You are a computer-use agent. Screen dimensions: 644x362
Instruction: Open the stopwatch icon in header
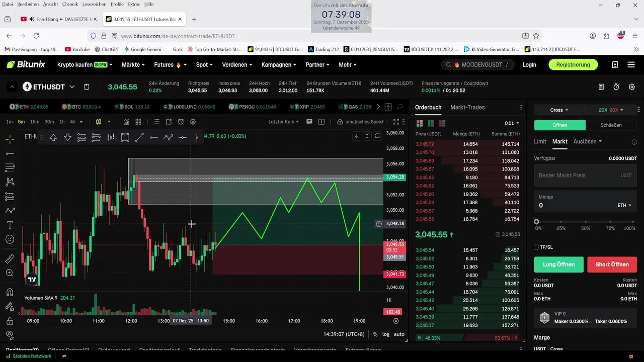[x=616, y=87]
